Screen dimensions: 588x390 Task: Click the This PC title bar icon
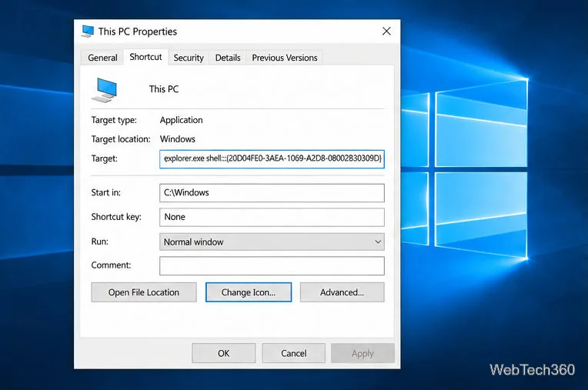coord(88,31)
